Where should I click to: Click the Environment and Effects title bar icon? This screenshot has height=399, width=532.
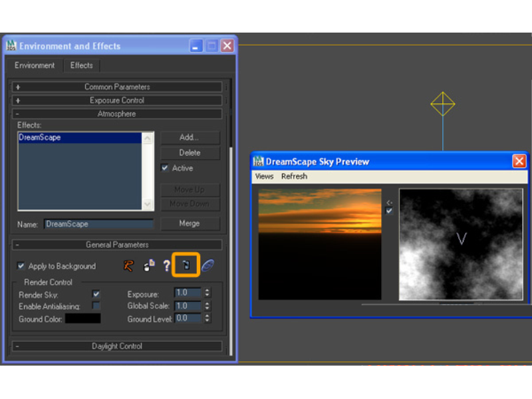[x=11, y=45]
